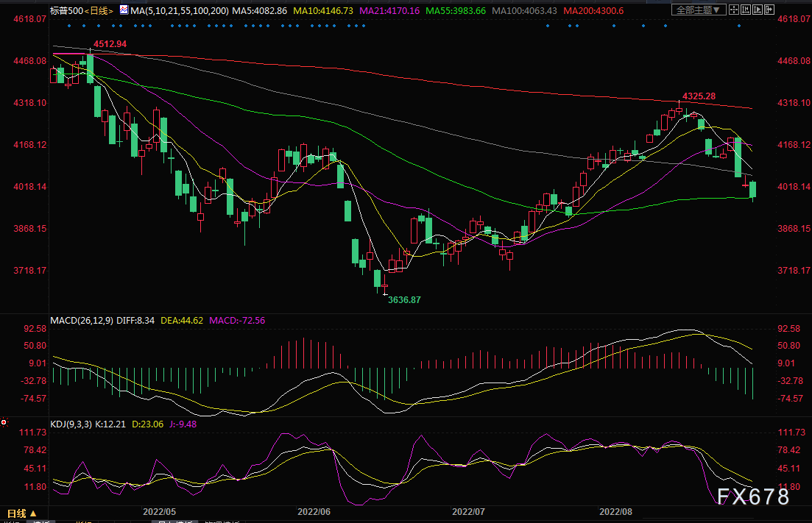812x523 pixels.
Task: Click the small red circle icon beside KDJ panel
Action: pos(4,423)
